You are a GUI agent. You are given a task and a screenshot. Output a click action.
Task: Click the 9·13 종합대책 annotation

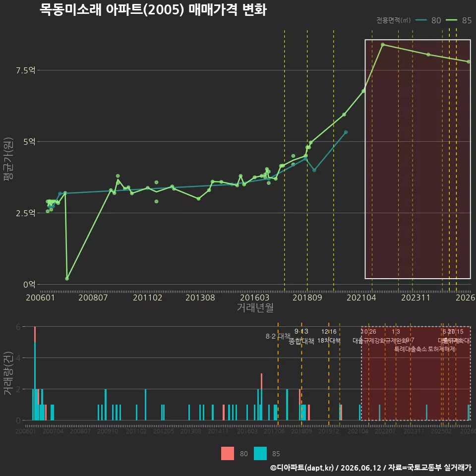(x=301, y=336)
